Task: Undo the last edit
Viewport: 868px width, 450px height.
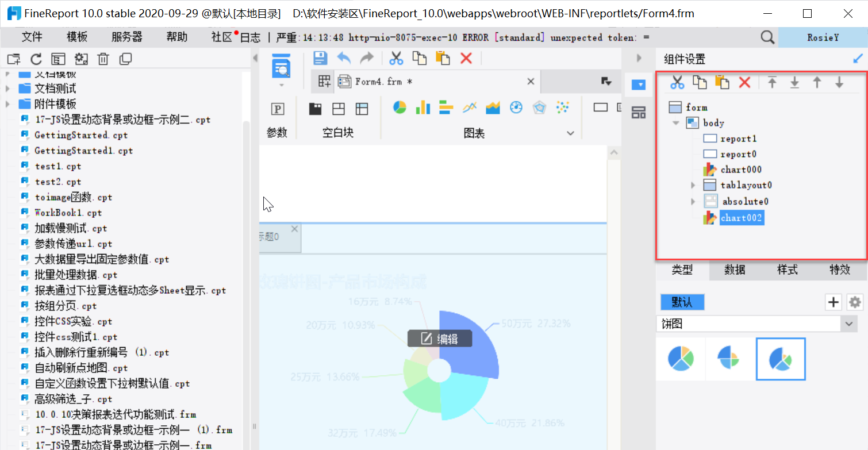Action: pyautogui.click(x=344, y=58)
